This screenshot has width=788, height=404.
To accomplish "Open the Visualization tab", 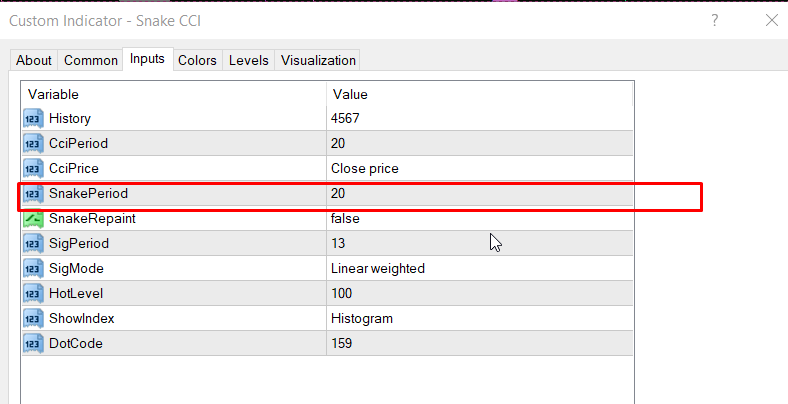I will (318, 60).
